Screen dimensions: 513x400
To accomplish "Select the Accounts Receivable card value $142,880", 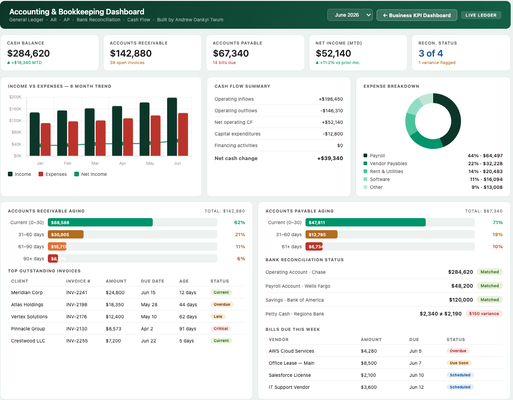I will 131,53.
